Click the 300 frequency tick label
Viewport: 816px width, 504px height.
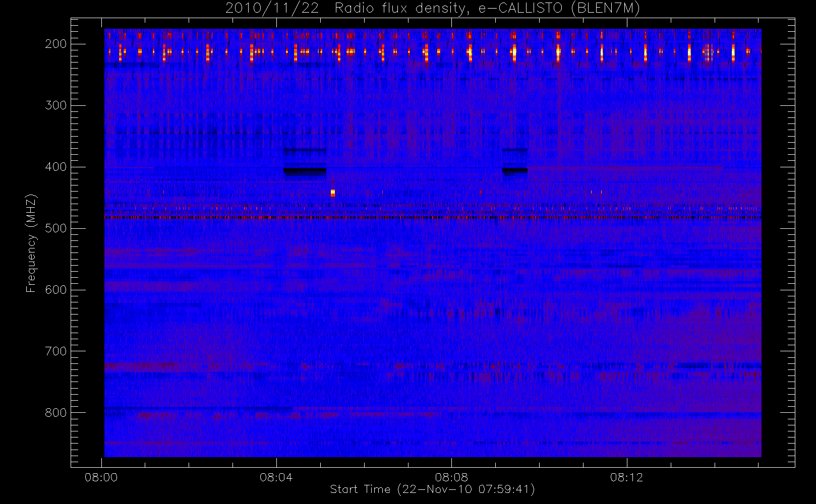coord(56,105)
